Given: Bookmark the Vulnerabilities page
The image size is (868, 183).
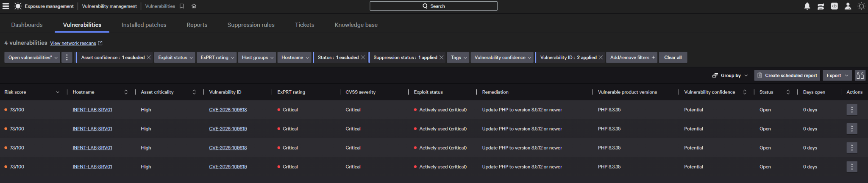Looking at the screenshot, I should coord(182,6).
